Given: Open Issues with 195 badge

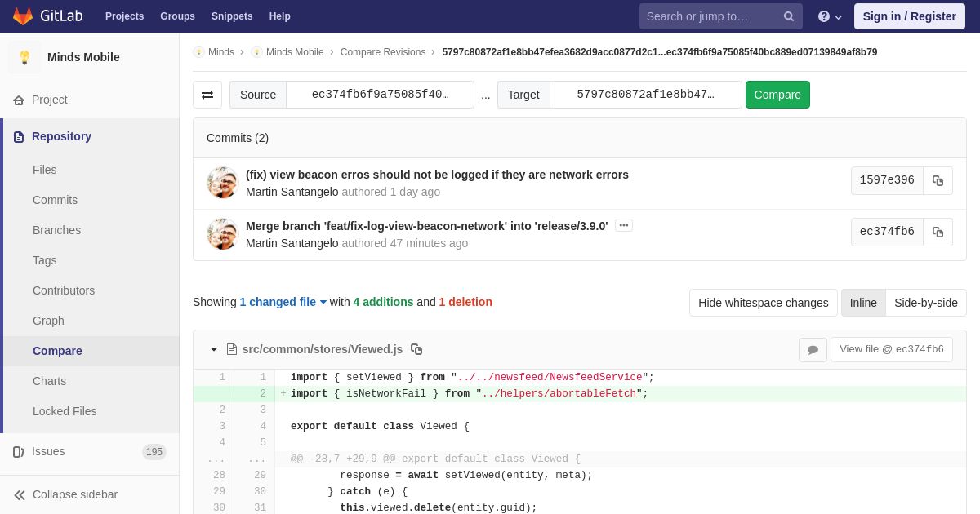Looking at the screenshot, I should click(90, 452).
